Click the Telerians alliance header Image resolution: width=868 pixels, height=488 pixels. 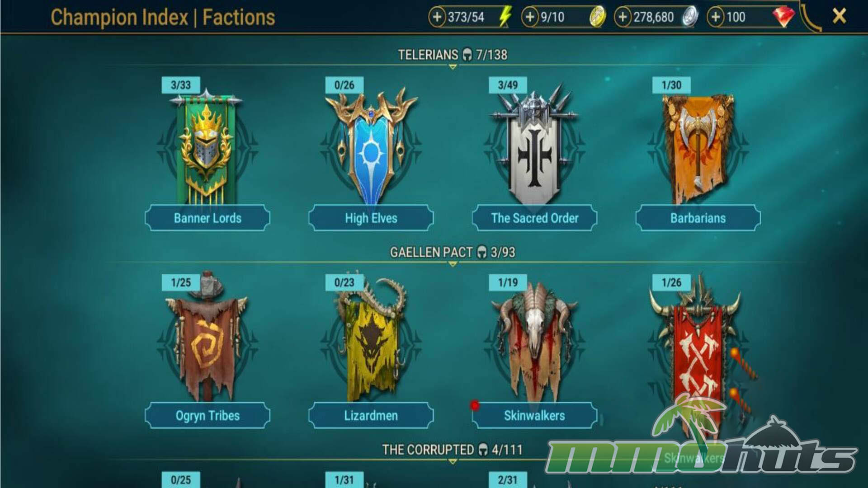[453, 55]
